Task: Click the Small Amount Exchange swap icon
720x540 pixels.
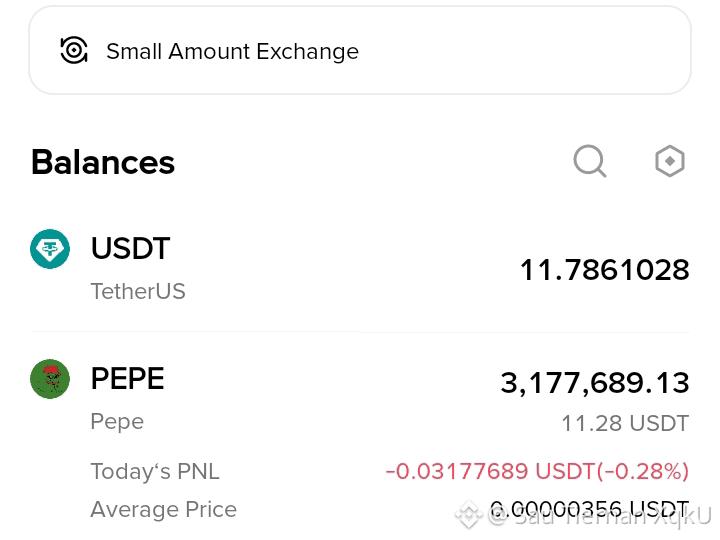Action: pos(73,50)
